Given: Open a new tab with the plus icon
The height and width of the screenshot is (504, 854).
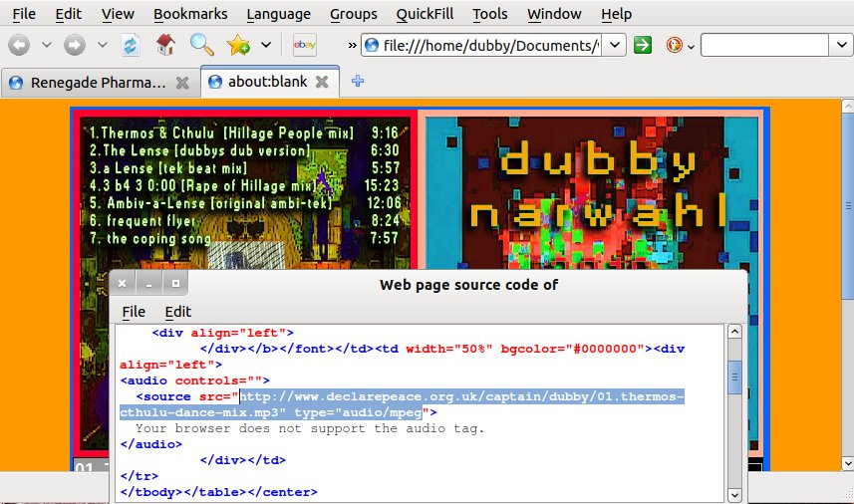Looking at the screenshot, I should pos(358,82).
